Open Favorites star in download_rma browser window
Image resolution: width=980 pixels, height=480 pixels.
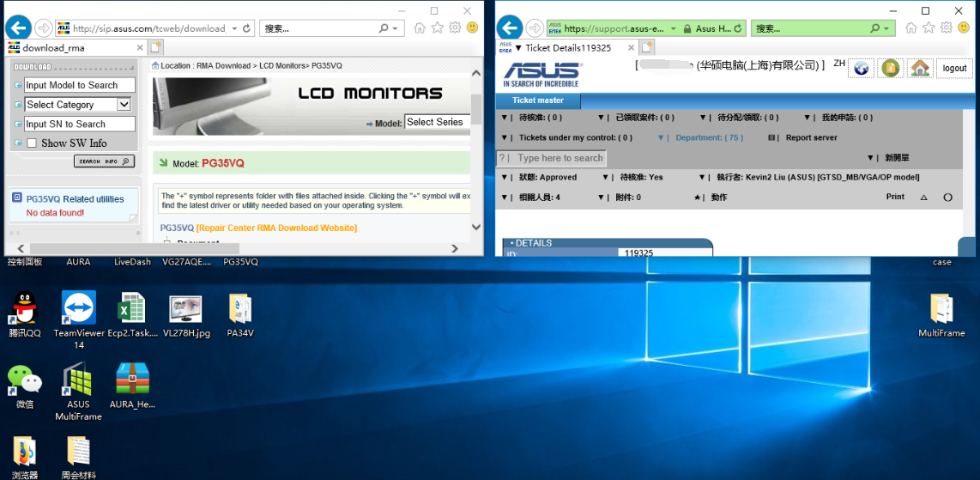coord(438,28)
